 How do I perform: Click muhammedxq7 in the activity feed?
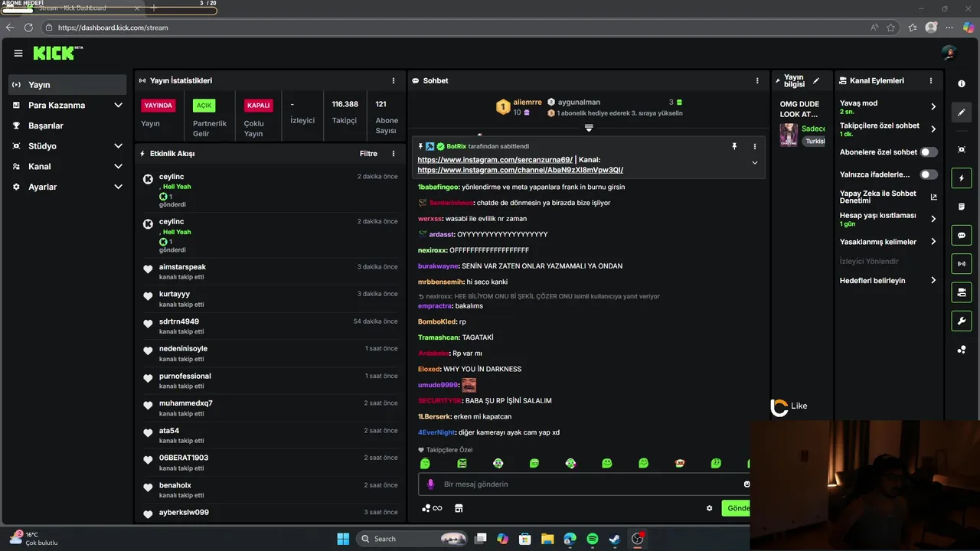186,403
